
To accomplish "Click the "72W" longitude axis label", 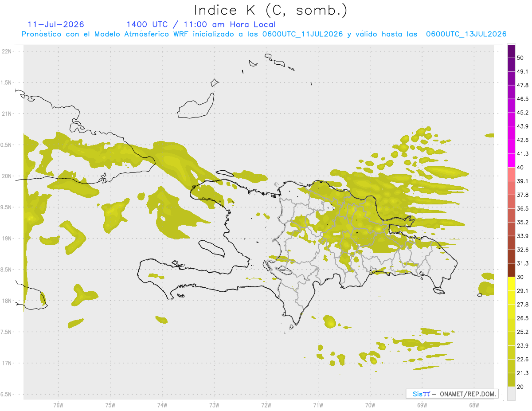I will [266, 405].
